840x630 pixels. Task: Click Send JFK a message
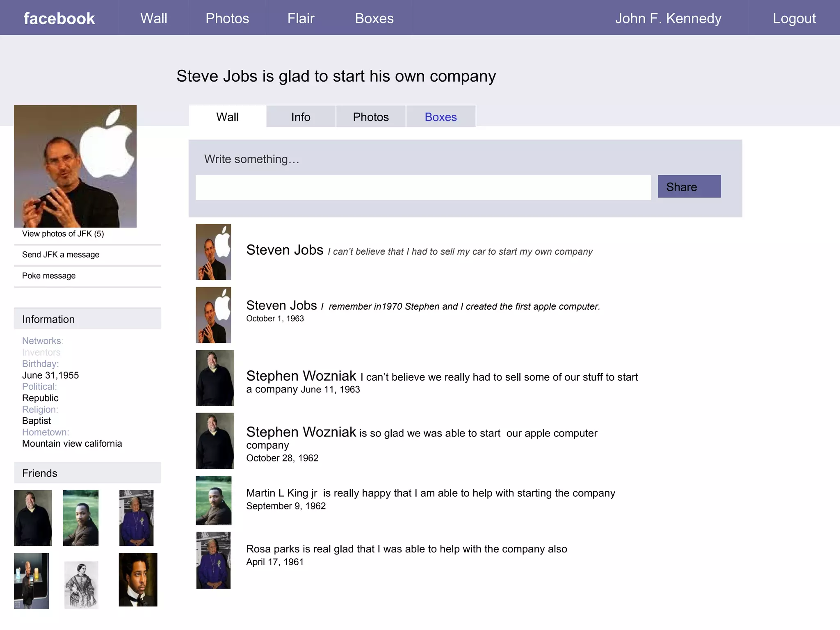pyautogui.click(x=61, y=255)
